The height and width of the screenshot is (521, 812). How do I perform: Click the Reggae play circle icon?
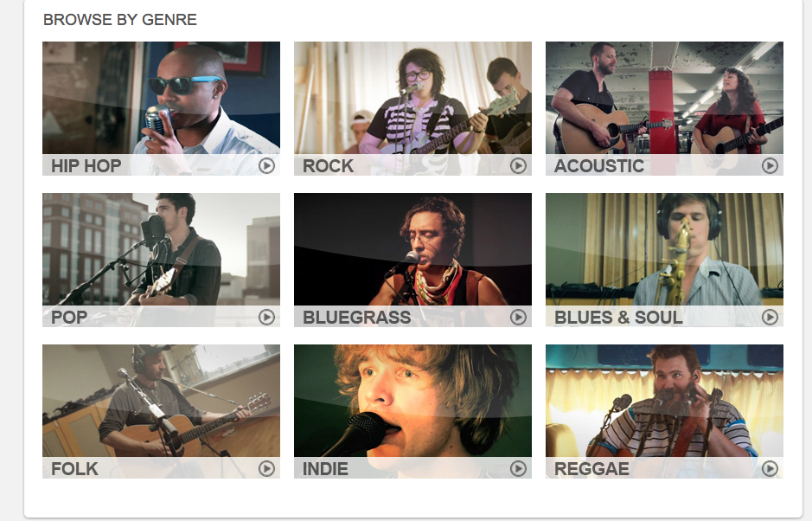[x=770, y=469]
